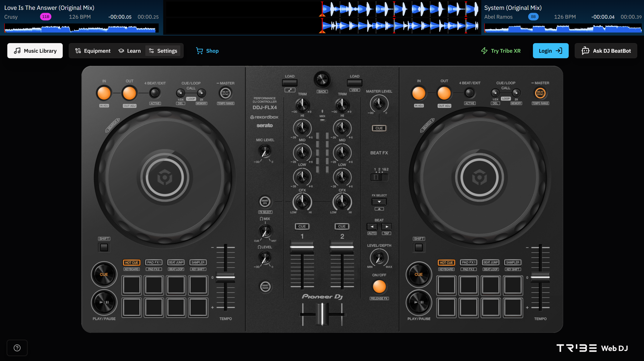Switch Beat FX channel selector
This screenshot has width=644, height=361.
tap(379, 177)
